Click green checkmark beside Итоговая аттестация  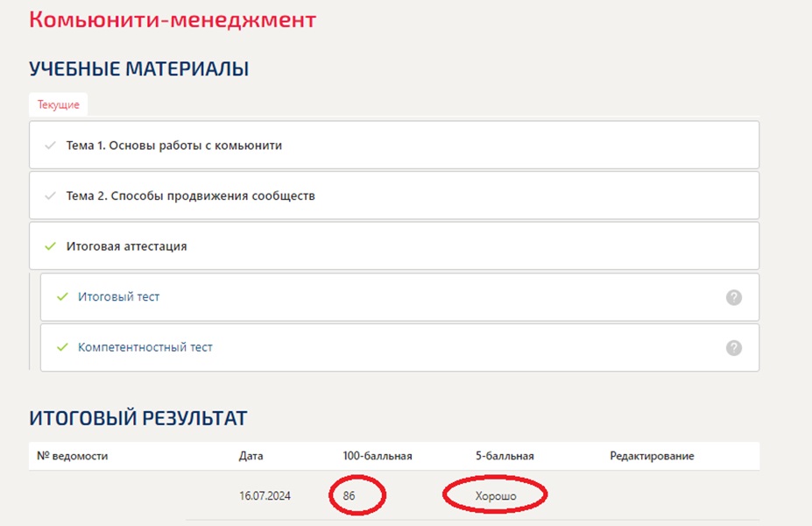point(50,246)
